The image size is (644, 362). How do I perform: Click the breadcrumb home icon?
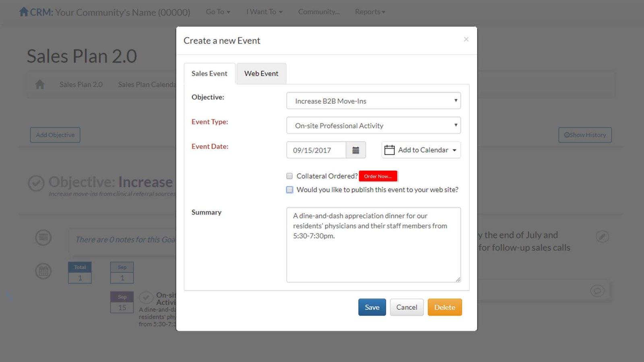[40, 84]
